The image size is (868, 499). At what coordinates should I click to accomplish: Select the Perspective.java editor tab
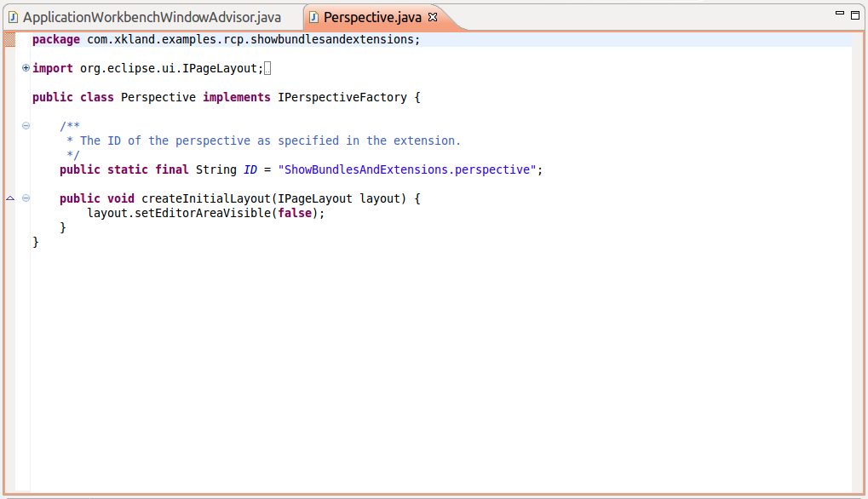coord(372,17)
